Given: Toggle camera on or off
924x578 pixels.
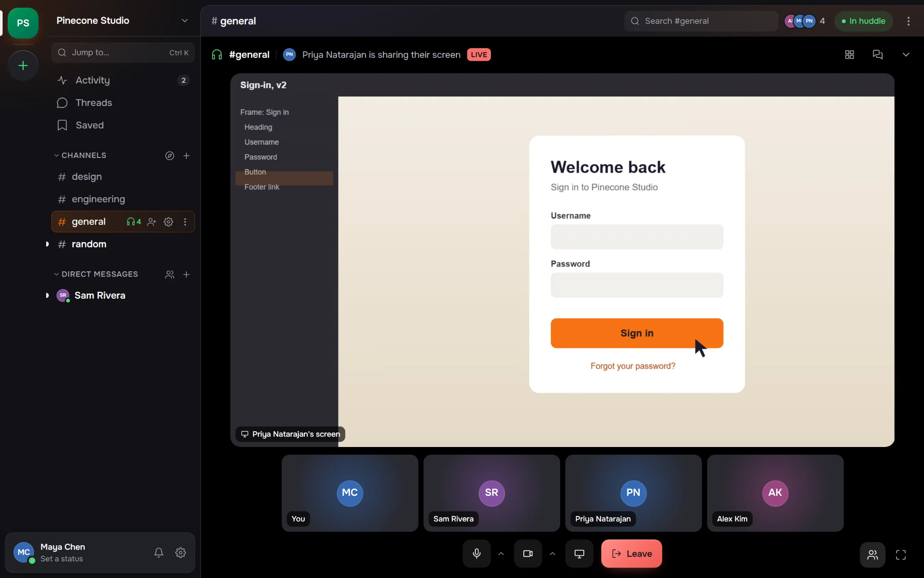Looking at the screenshot, I should [x=528, y=554].
